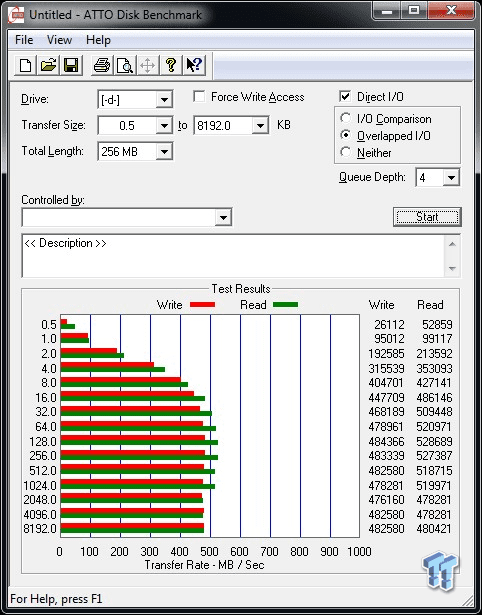The image size is (482, 615).
Task: Open the View menu
Action: [59, 40]
